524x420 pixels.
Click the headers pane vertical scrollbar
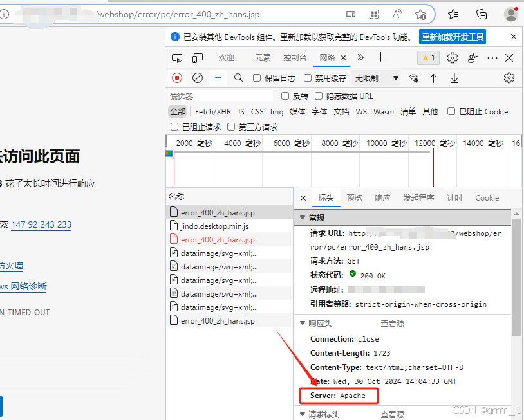click(516, 277)
